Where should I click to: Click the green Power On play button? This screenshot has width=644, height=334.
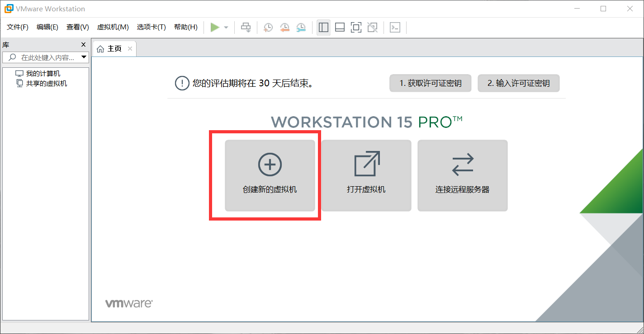pos(215,28)
